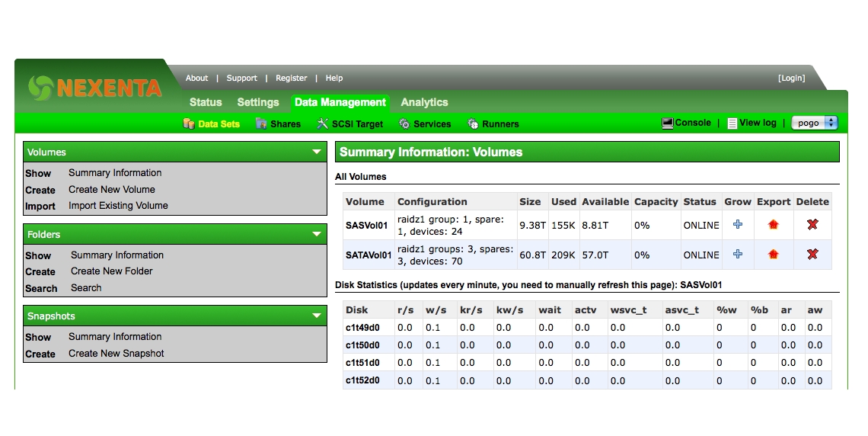Click the SCSI Target tools icon
This screenshot has height=436, width=868.
322,123
